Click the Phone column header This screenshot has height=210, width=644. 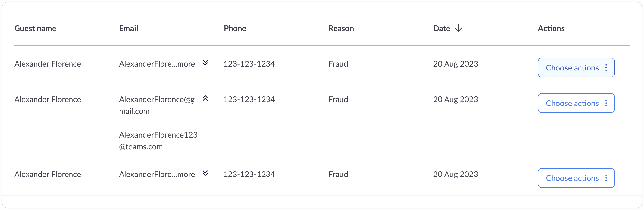coord(235,28)
